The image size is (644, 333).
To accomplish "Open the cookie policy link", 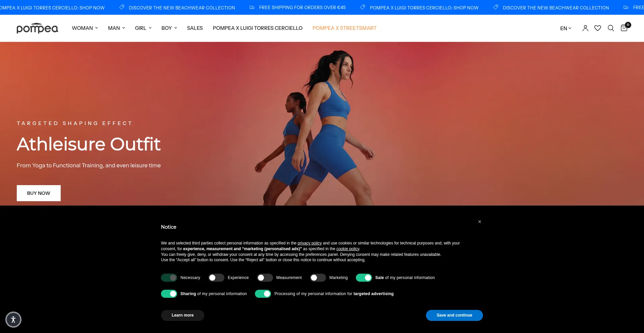I will pos(348,249).
